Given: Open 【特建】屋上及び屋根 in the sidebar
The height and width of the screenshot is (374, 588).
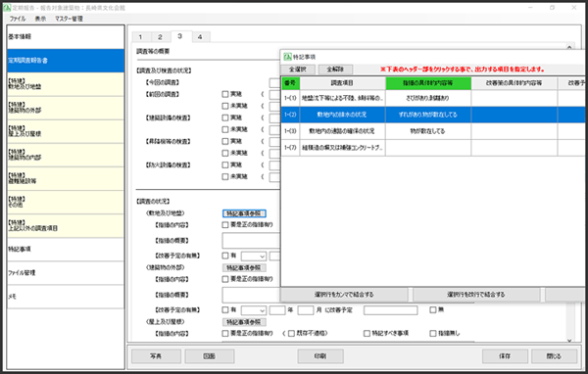Looking at the screenshot, I should [66, 131].
